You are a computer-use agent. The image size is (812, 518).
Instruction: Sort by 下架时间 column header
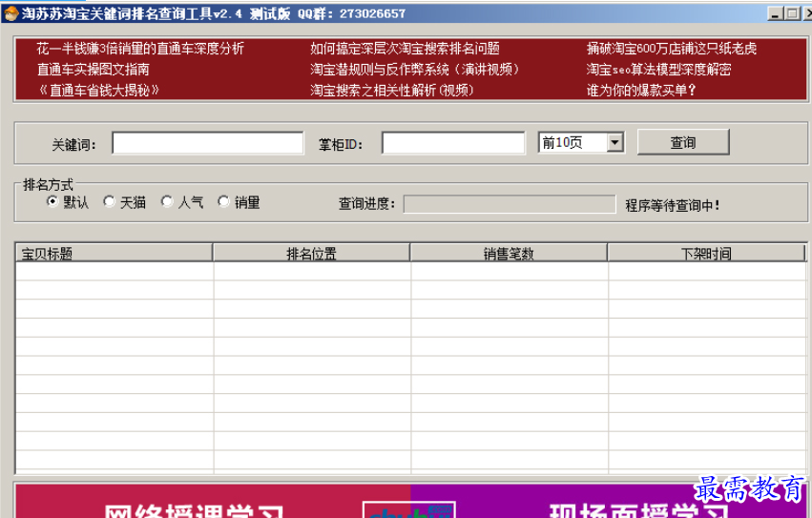click(706, 253)
